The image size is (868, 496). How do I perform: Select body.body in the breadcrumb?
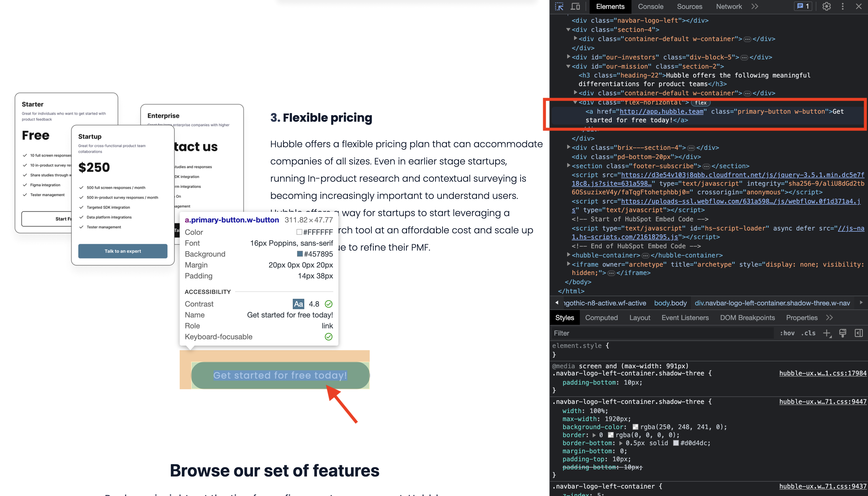670,303
